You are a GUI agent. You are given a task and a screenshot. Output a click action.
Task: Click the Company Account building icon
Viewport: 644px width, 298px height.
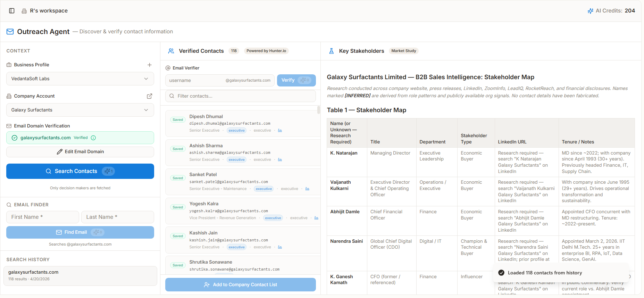coord(9,96)
